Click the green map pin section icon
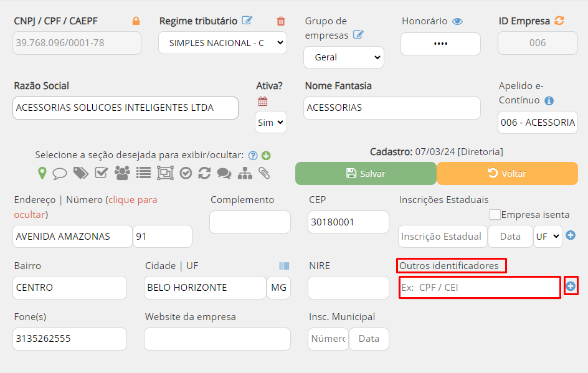The height and width of the screenshot is (373, 588). coord(42,173)
